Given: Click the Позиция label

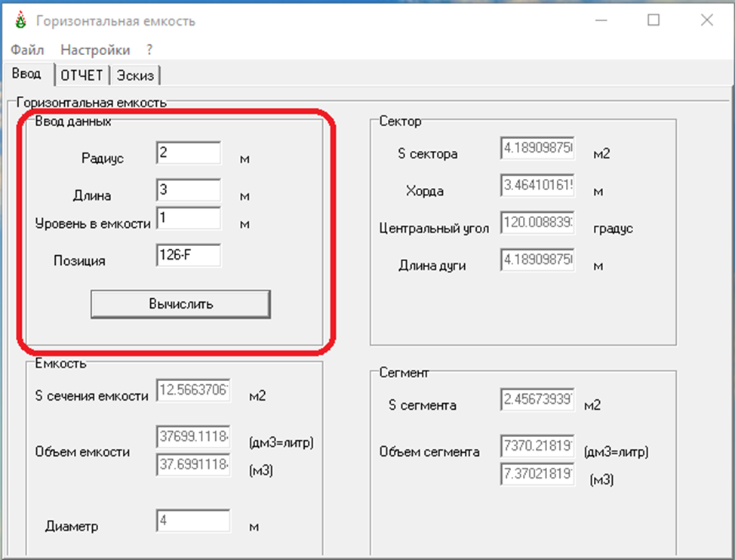Looking at the screenshot, I should pyautogui.click(x=79, y=260).
